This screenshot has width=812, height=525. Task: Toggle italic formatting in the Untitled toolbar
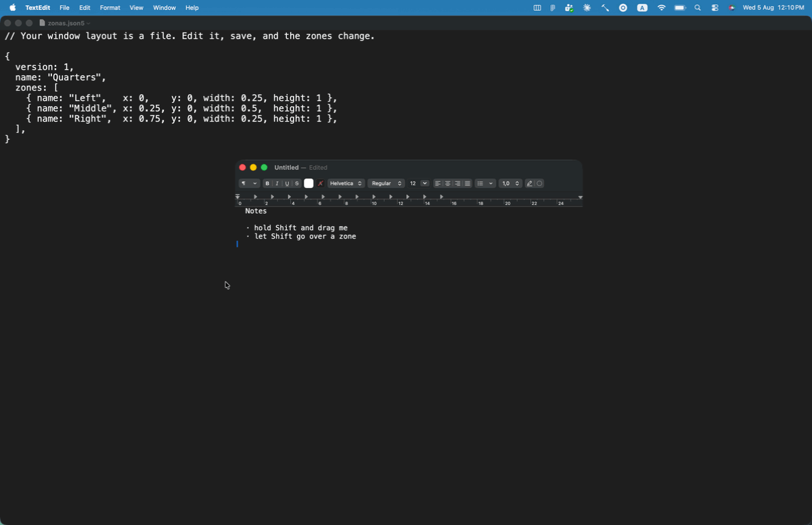point(277,183)
